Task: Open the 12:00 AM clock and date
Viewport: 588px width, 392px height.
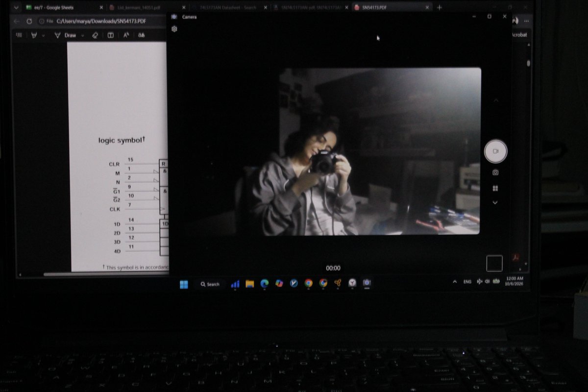Action: pos(515,281)
